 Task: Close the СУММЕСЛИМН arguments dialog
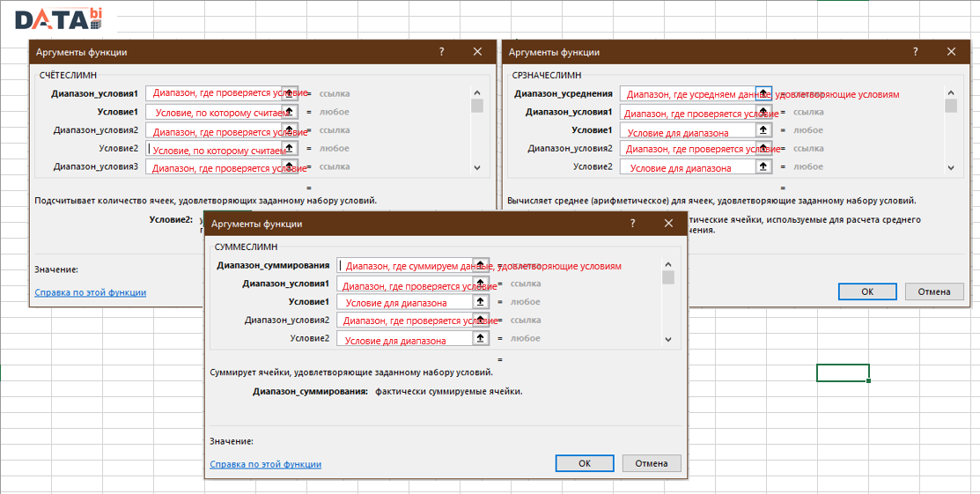pyautogui.click(x=668, y=224)
